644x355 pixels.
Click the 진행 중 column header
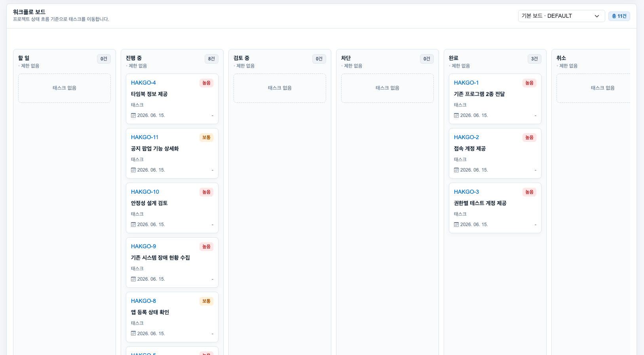(134, 58)
